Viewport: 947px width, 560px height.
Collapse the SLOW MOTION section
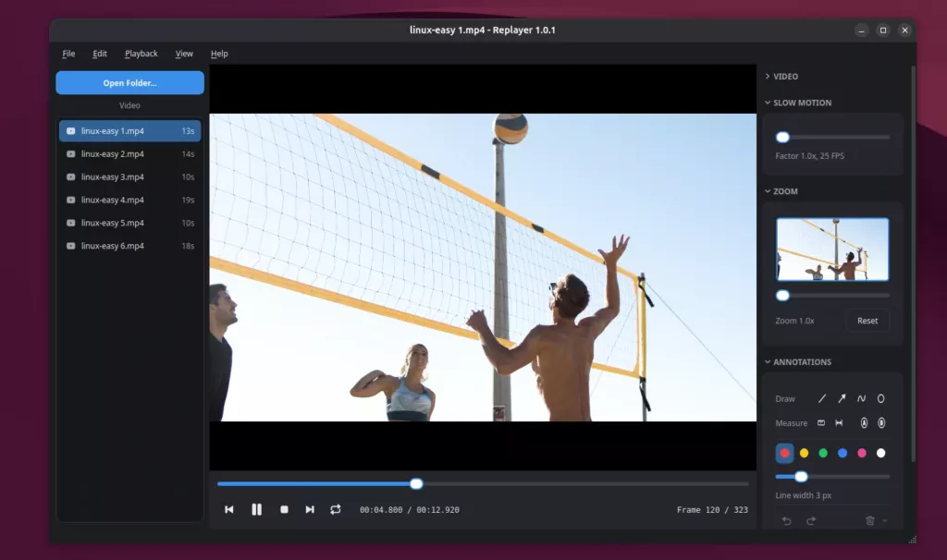click(798, 103)
